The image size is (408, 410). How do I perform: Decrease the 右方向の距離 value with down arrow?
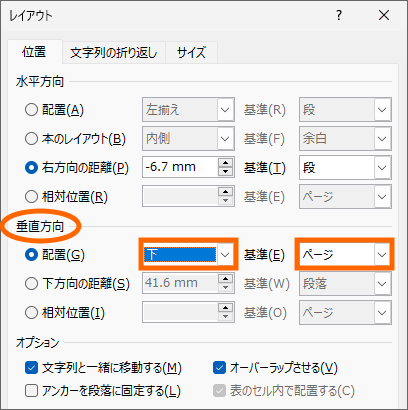click(226, 172)
